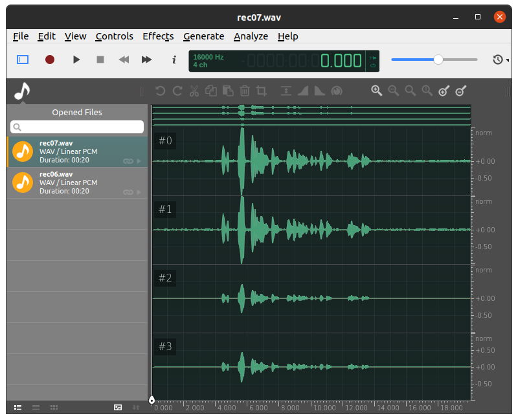Viewport: 518px width, 420px height.
Task: Click the sort arrows icon below file list
Action: click(x=136, y=408)
